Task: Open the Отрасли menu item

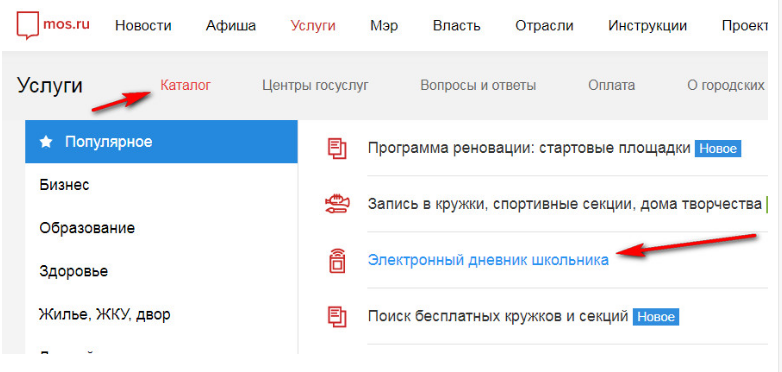Action: tap(544, 25)
